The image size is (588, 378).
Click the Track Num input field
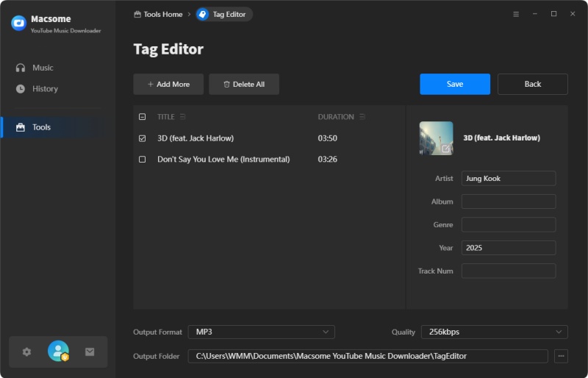click(x=509, y=271)
